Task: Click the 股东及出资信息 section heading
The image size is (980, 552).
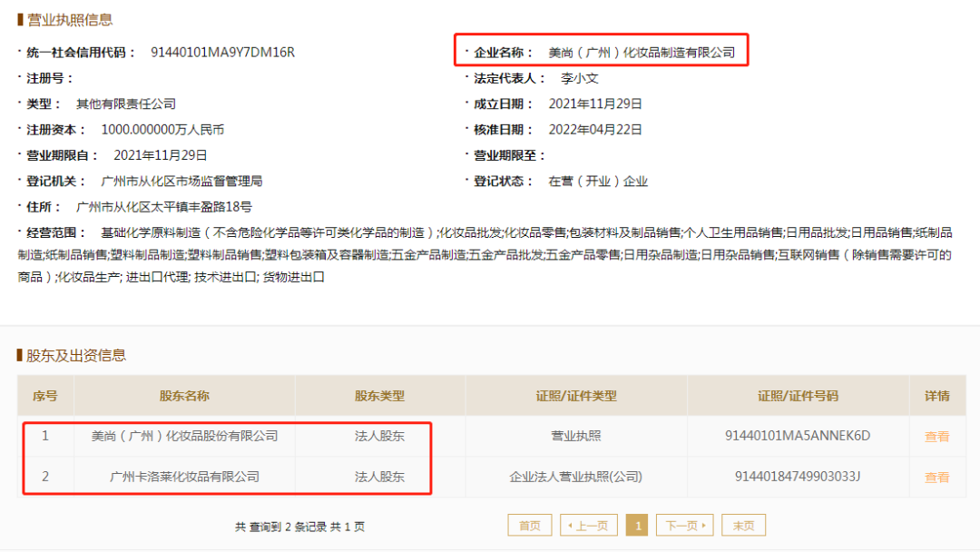Action: coord(75,355)
